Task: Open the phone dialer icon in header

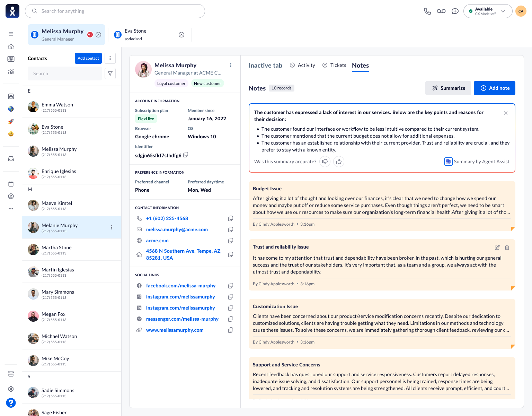Action: pos(427,11)
